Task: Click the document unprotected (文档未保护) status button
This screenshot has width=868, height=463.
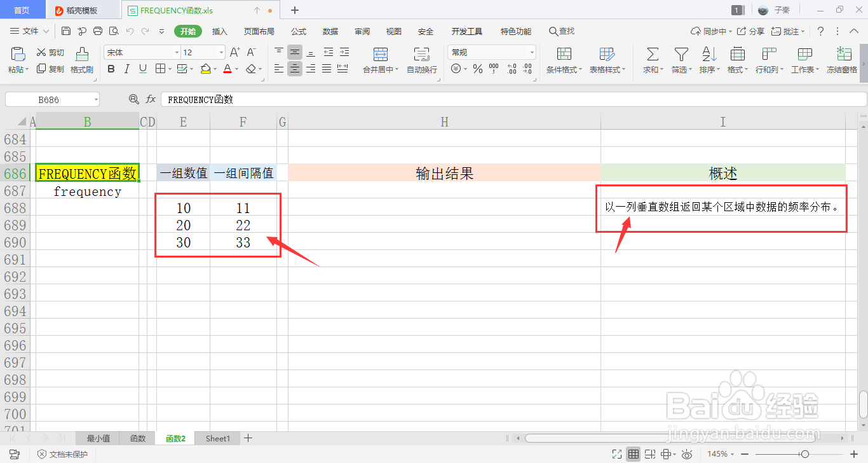Action: coord(62,454)
